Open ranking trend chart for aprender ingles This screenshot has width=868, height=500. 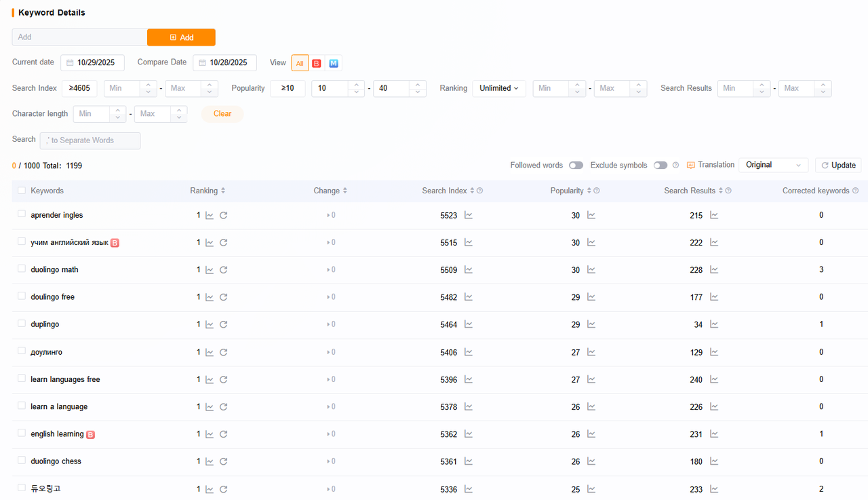[x=210, y=215]
